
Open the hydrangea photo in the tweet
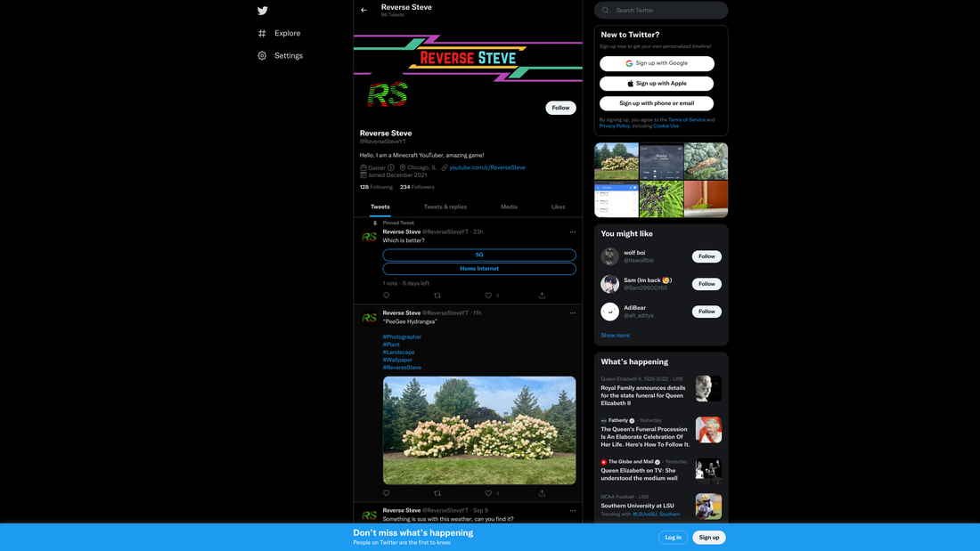tap(479, 431)
